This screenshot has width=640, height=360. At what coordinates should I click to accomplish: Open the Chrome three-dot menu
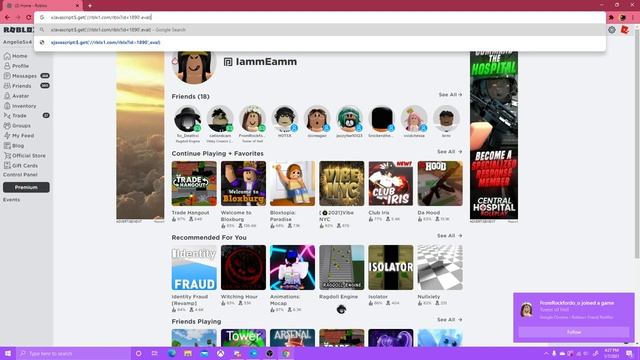point(634,18)
